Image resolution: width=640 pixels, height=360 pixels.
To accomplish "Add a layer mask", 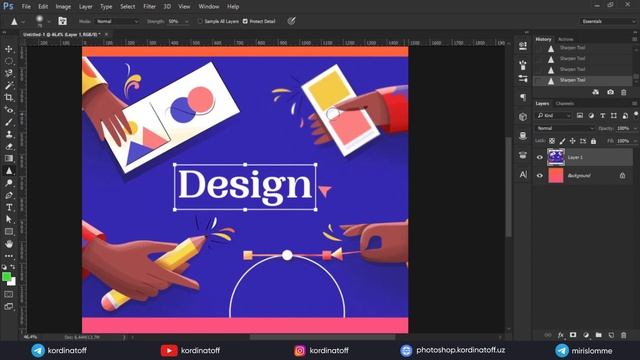I will click(x=573, y=335).
